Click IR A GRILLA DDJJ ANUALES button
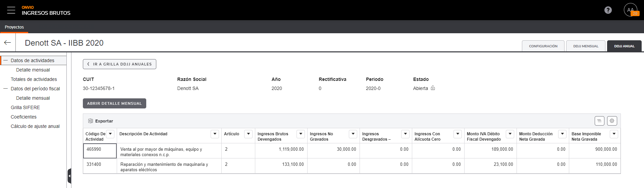644x188 pixels. pos(119,64)
